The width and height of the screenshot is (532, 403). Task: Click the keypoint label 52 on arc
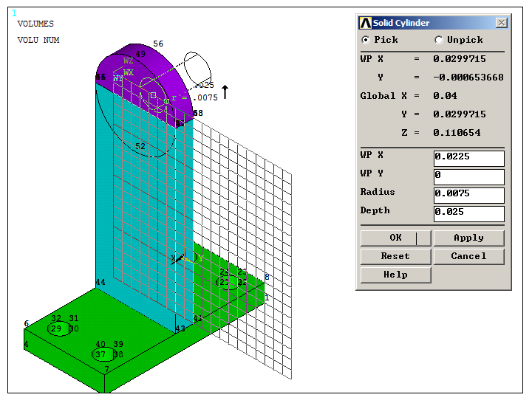[x=140, y=146]
